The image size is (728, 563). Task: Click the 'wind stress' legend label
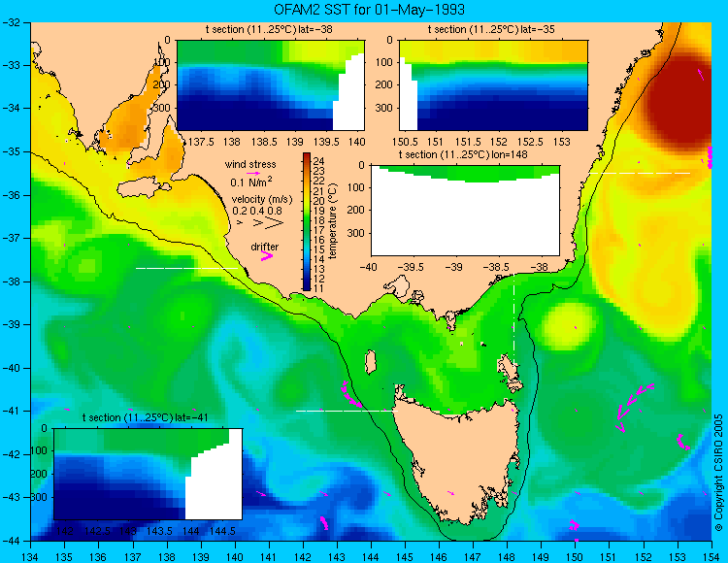250,164
